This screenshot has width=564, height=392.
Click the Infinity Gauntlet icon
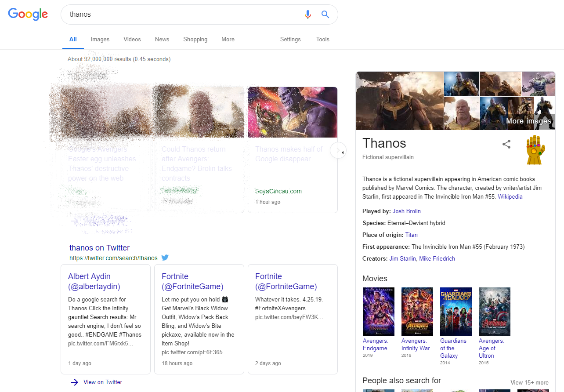[535, 150]
